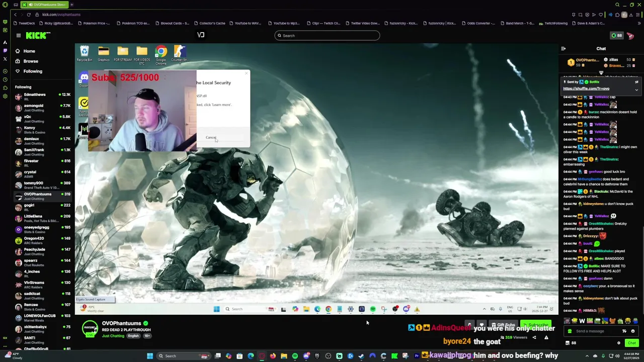Open a new browser tab

[71, 5]
